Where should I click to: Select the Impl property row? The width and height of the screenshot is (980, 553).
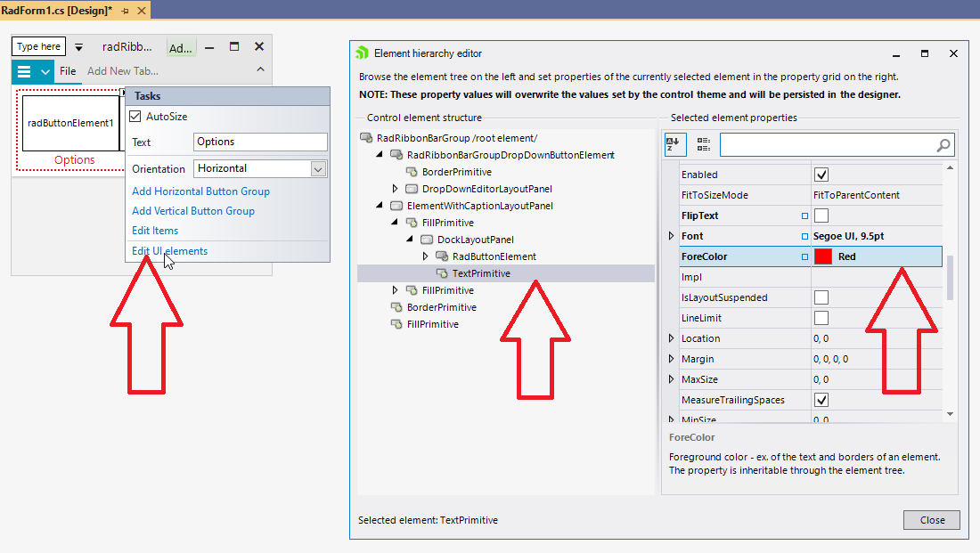click(811, 277)
